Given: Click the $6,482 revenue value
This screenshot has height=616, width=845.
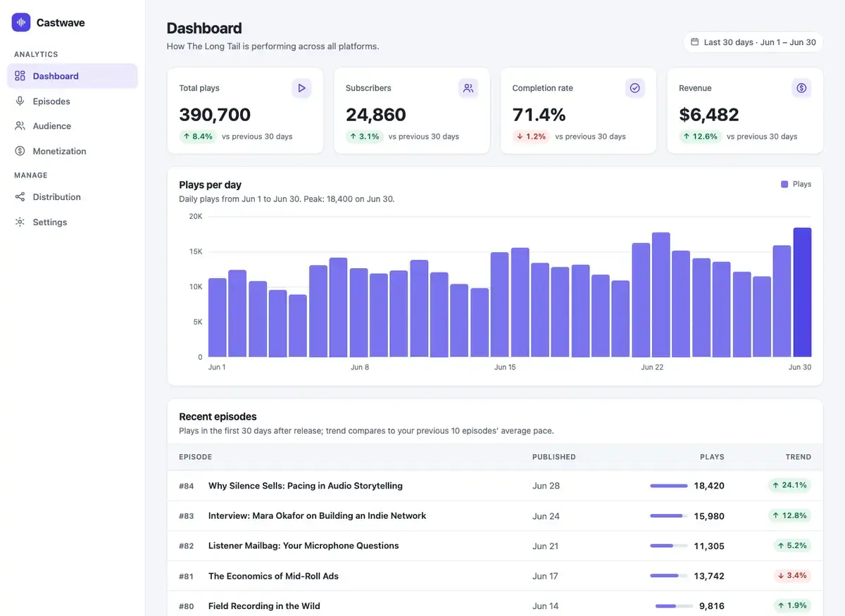Looking at the screenshot, I should tap(709, 114).
